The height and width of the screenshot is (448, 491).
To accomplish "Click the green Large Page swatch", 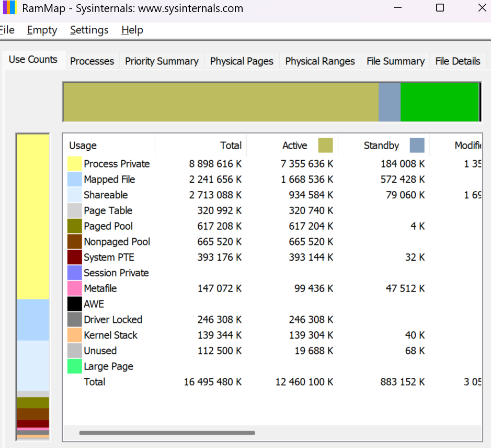I will tap(75, 366).
